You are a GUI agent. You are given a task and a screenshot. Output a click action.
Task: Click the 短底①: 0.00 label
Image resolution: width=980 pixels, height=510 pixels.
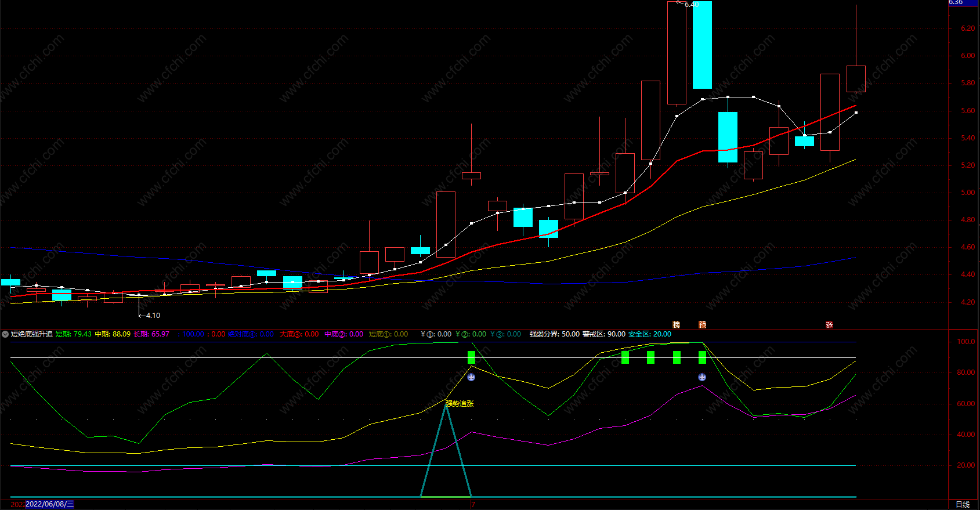(x=388, y=334)
